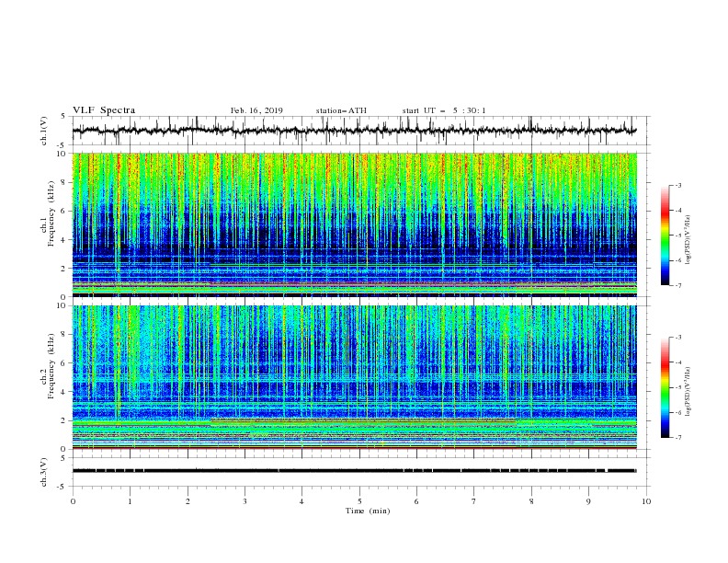Click the 'Time (min)' axis label
728x563 pixels.
coord(368,511)
